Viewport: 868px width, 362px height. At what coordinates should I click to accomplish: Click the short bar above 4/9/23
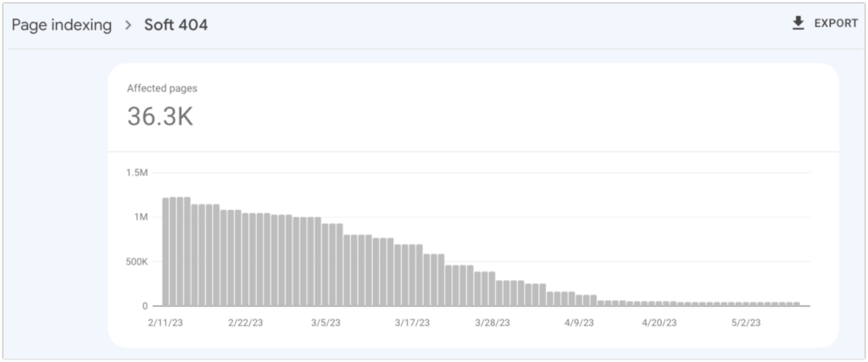[579, 300]
